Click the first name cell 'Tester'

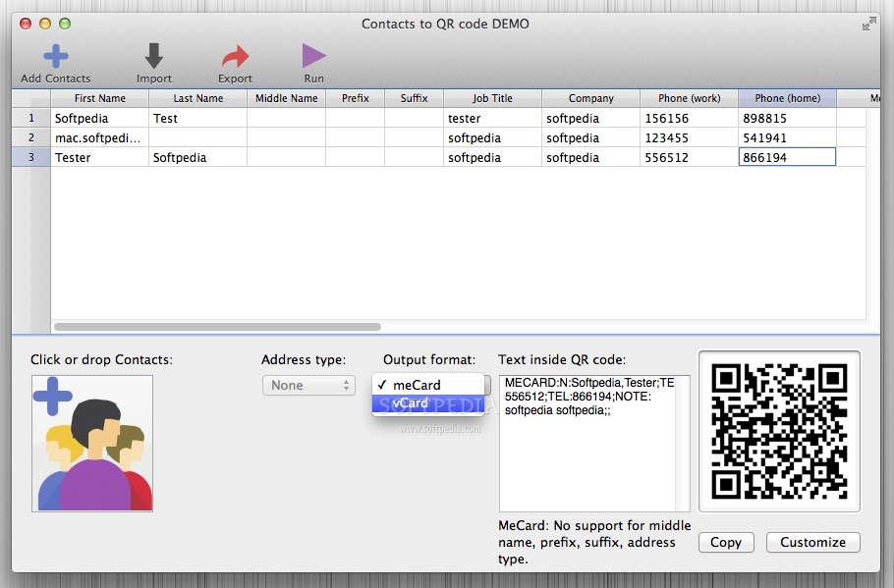point(100,157)
